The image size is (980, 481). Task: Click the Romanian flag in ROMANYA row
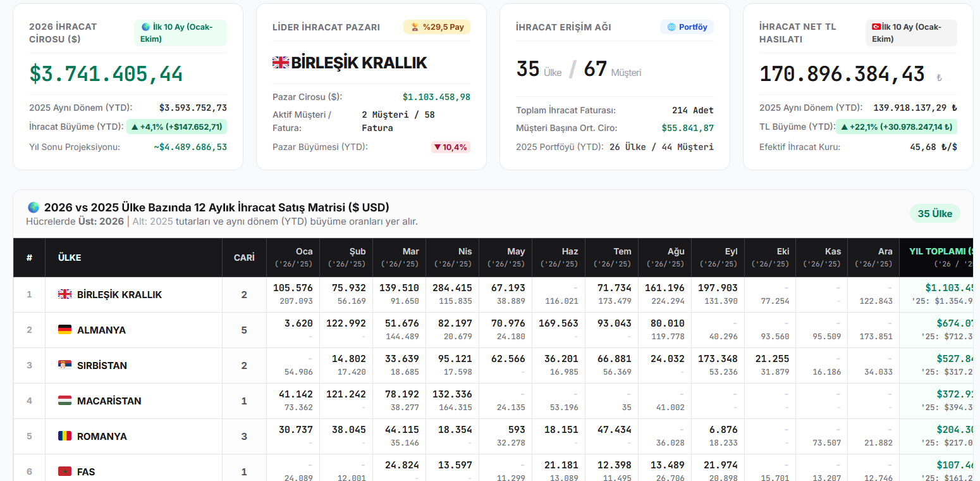point(64,436)
